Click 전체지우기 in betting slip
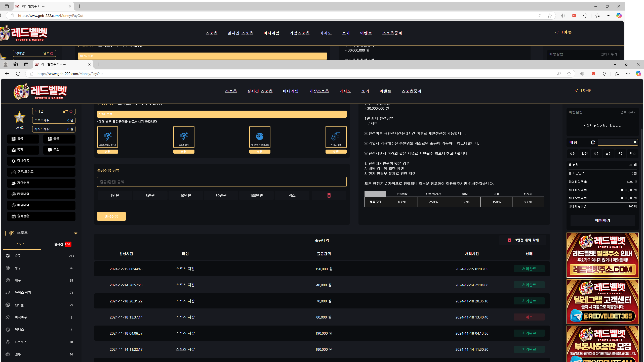 (x=628, y=112)
